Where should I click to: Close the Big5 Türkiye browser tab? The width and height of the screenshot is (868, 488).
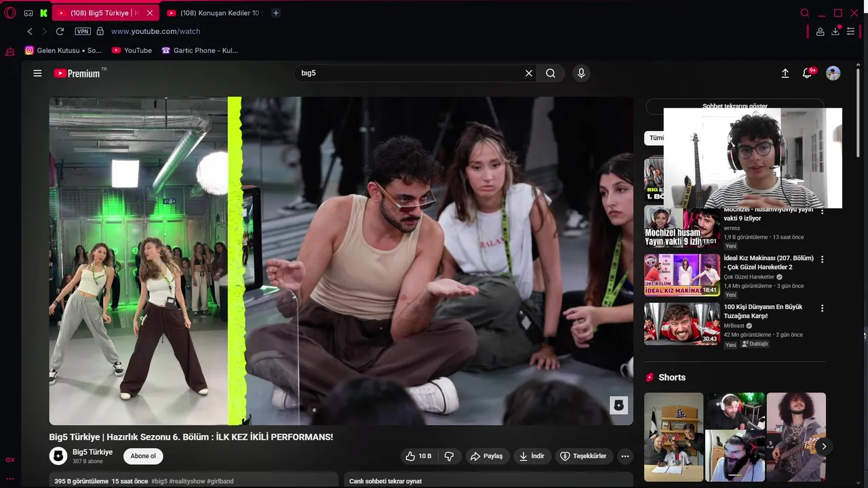(150, 13)
